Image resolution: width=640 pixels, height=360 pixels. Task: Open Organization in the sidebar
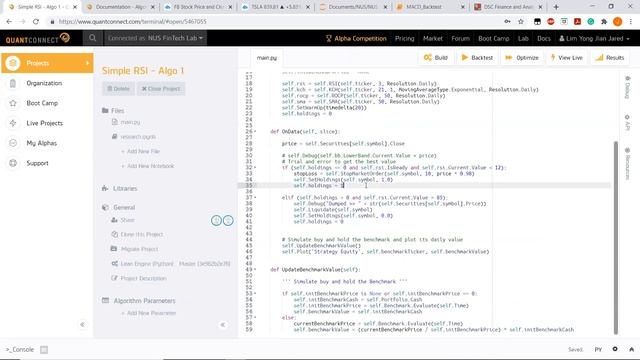(44, 83)
